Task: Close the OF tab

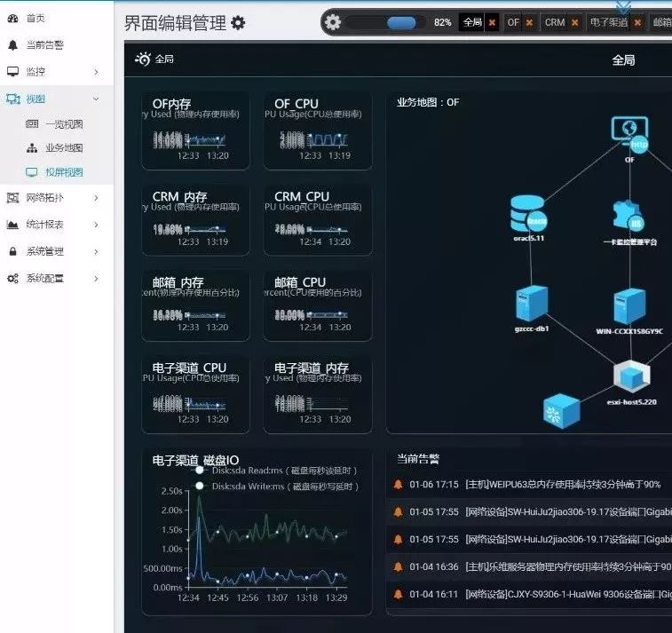Action: (530, 23)
